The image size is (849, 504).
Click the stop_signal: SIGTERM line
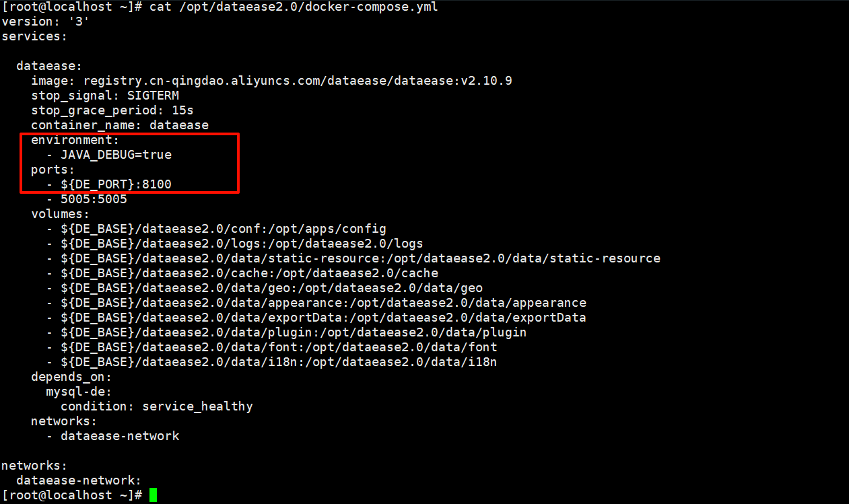pos(104,96)
